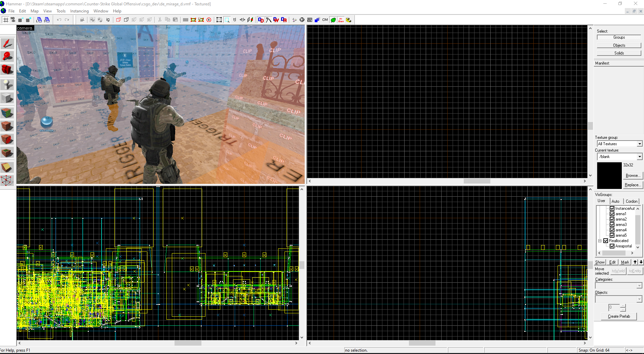
Task: Open the File menu
Action: tap(11, 11)
